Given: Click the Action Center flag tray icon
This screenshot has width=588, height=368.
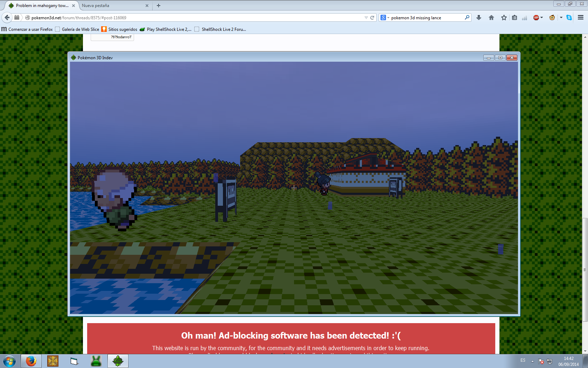Looking at the screenshot, I should (x=541, y=361).
